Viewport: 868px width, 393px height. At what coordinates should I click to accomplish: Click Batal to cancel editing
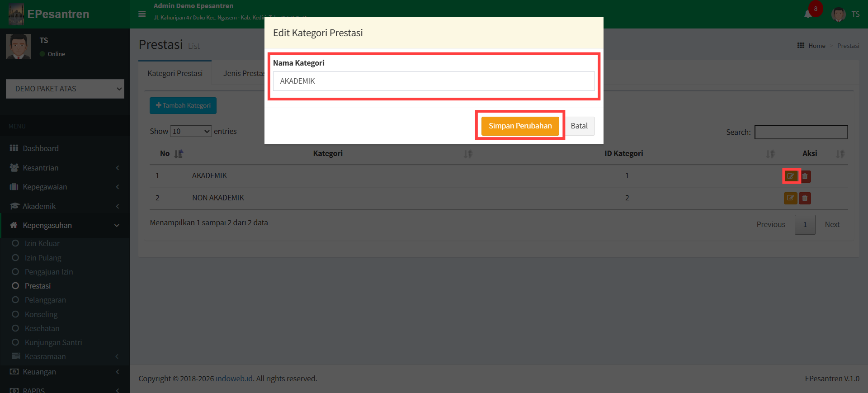579,126
